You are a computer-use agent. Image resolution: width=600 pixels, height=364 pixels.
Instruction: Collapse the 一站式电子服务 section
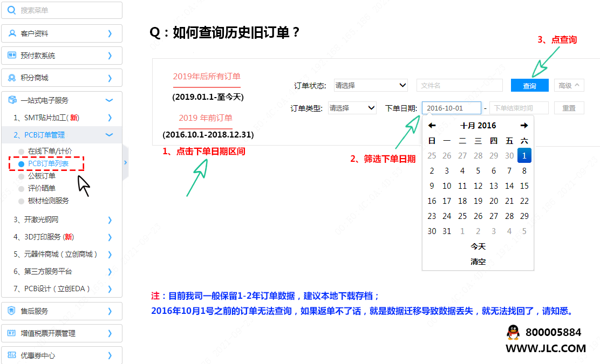coord(110,100)
